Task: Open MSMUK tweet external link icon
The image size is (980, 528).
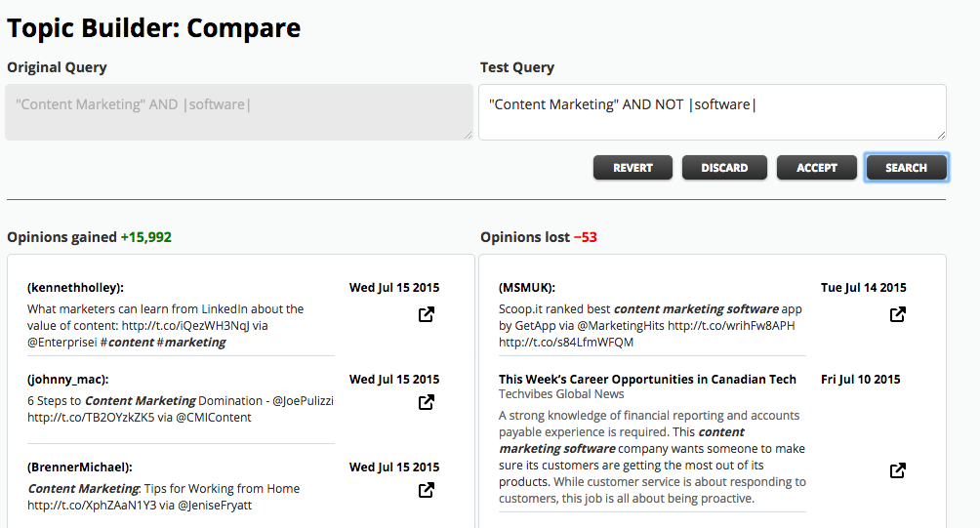Action: [897, 314]
